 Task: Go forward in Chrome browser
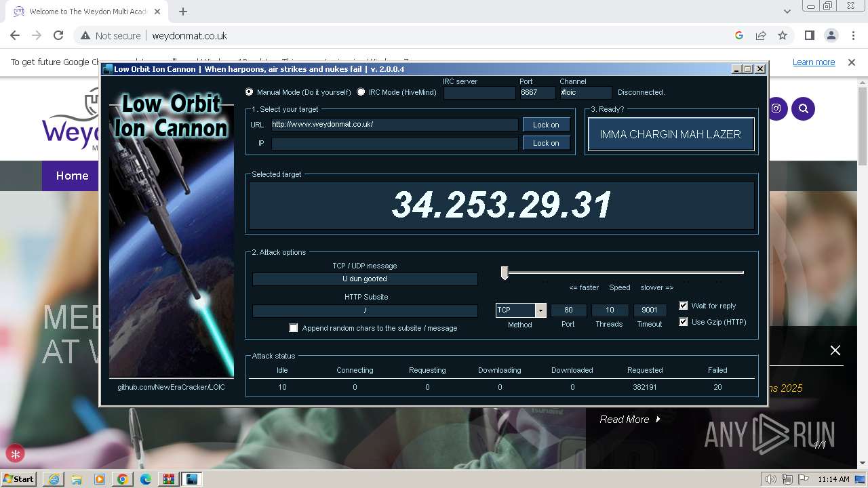[37, 35]
